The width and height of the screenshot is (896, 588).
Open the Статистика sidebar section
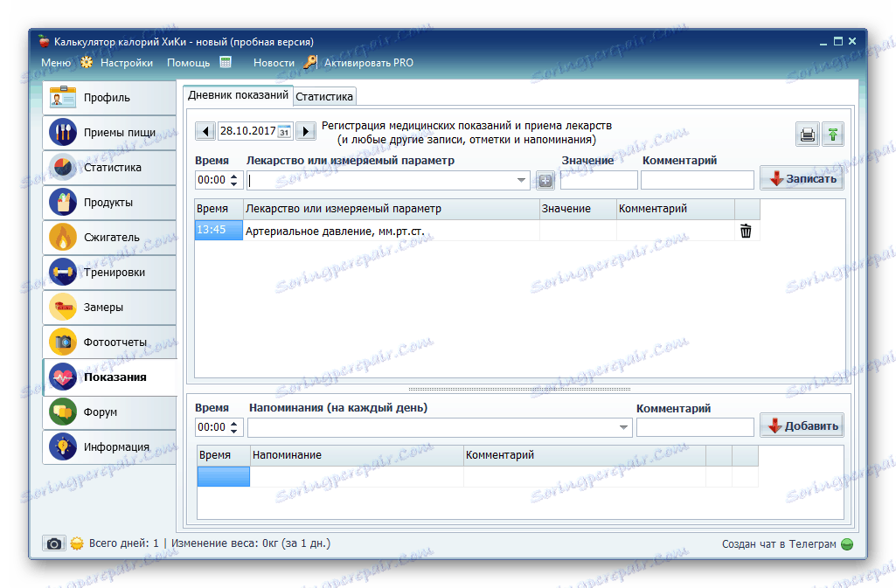coord(109,167)
